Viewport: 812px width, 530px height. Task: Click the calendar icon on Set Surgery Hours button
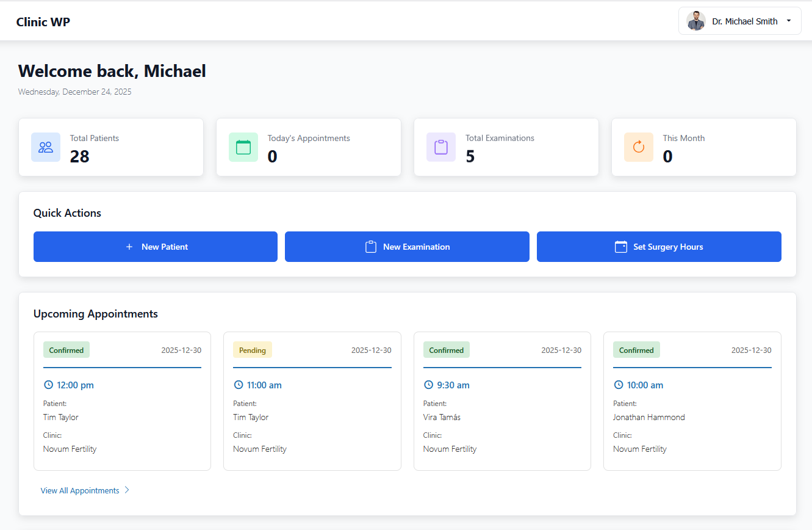(x=621, y=247)
